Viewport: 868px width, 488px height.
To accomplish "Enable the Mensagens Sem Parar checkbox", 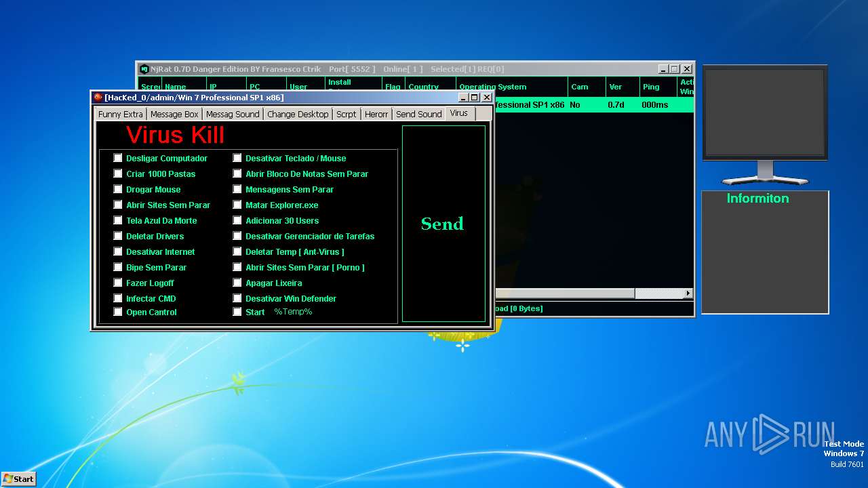I will pos(237,189).
